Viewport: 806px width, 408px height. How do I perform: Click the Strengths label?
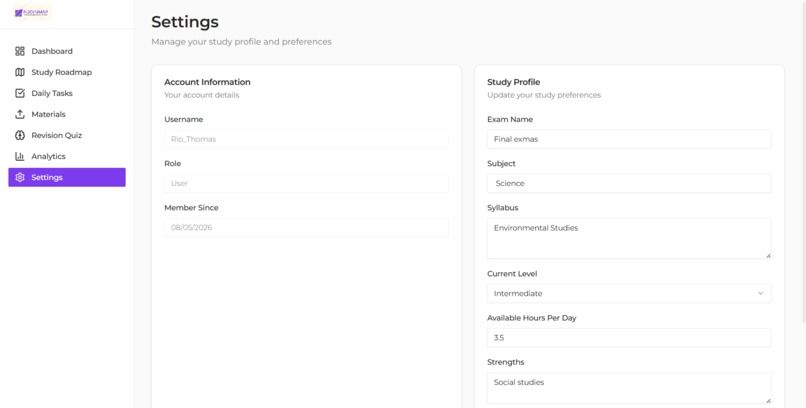tap(506, 362)
